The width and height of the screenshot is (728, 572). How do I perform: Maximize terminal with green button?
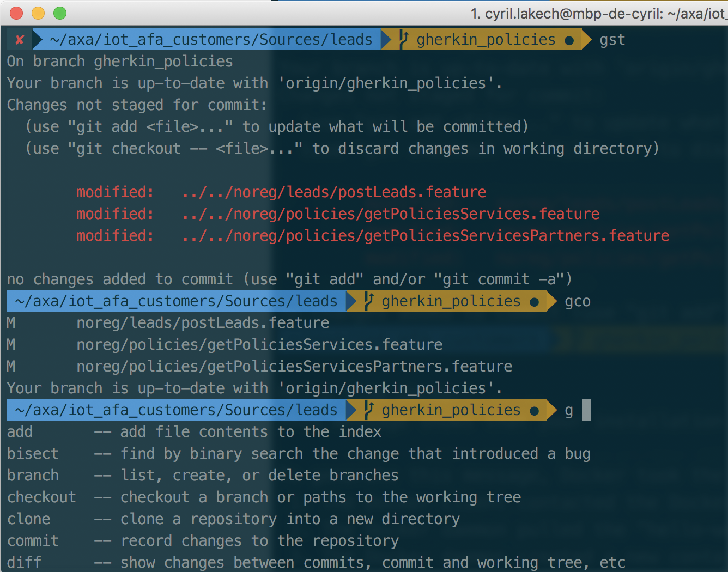(60, 13)
